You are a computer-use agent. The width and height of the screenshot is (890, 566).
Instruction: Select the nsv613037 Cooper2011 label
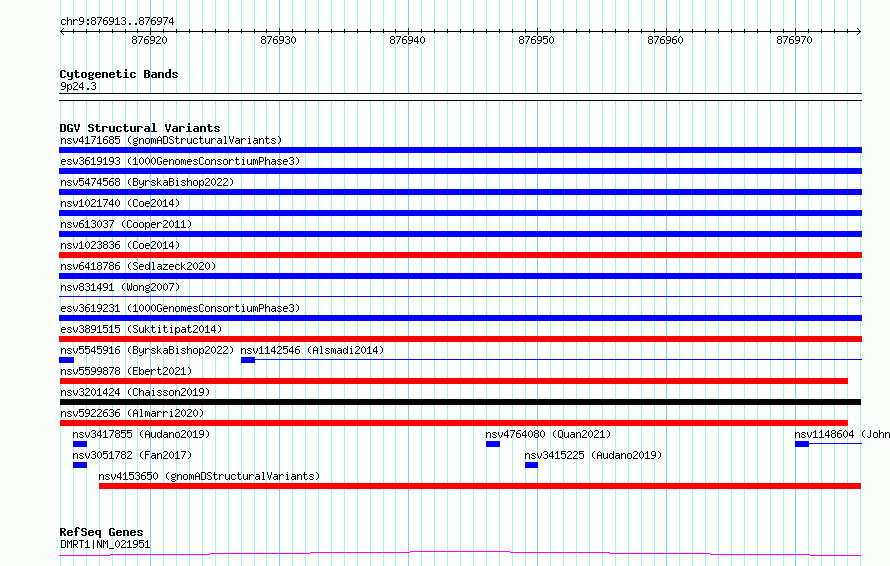126,224
